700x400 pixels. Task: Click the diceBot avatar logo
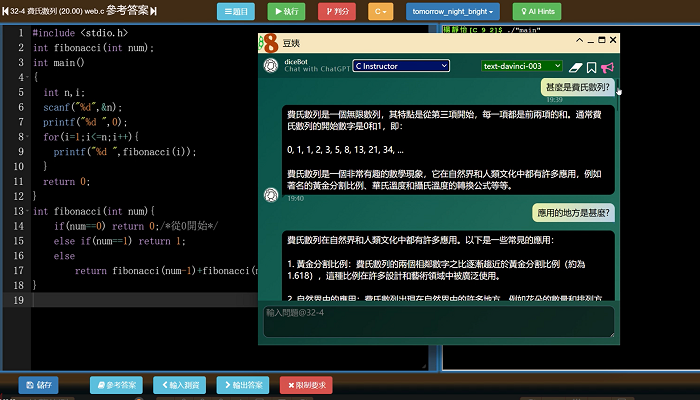(x=270, y=66)
